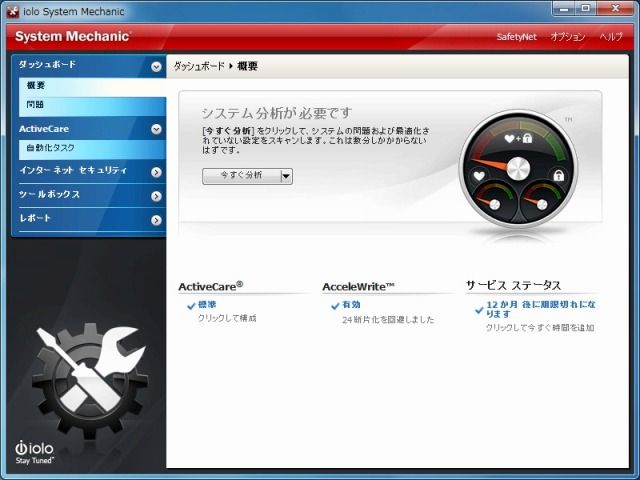This screenshot has width=640, height=480.
Task: Click the ActiveCare® section heading
Action: pos(211,286)
